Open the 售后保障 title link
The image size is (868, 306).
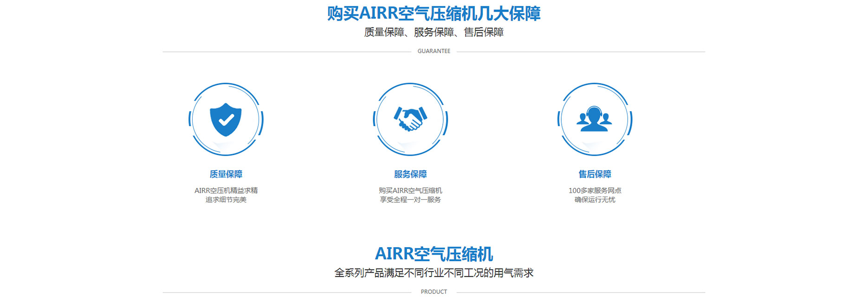pos(595,174)
